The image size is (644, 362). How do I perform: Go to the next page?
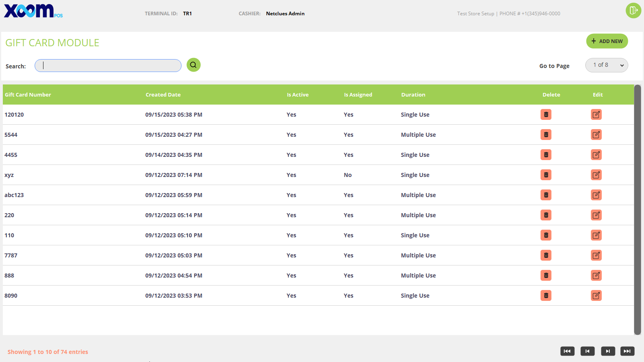click(608, 351)
